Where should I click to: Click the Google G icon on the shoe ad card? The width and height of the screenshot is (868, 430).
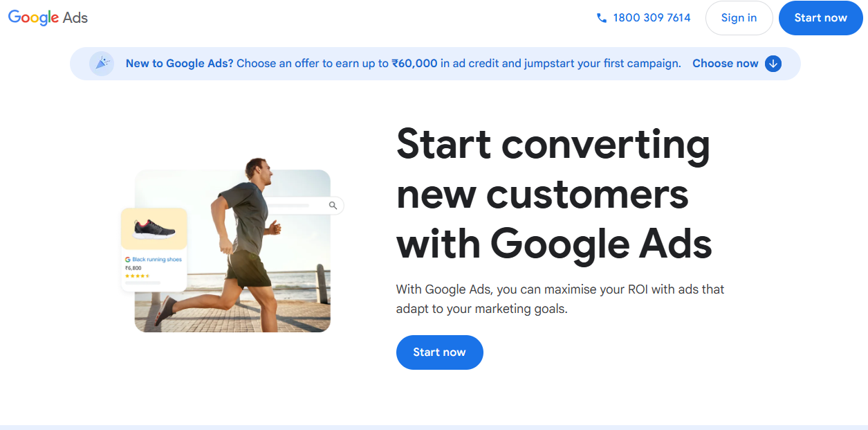click(127, 258)
